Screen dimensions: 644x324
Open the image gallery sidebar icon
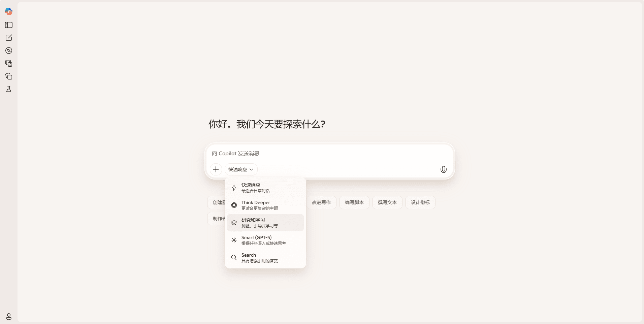9,63
